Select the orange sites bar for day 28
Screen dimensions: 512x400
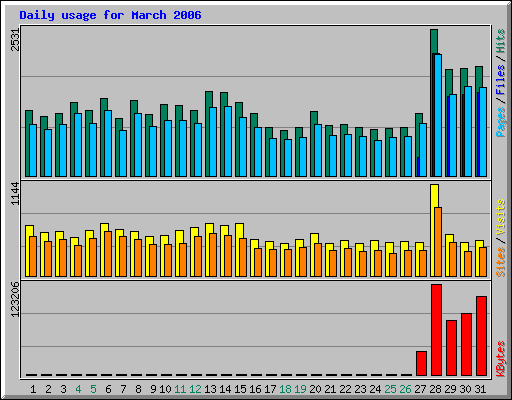coord(438,242)
